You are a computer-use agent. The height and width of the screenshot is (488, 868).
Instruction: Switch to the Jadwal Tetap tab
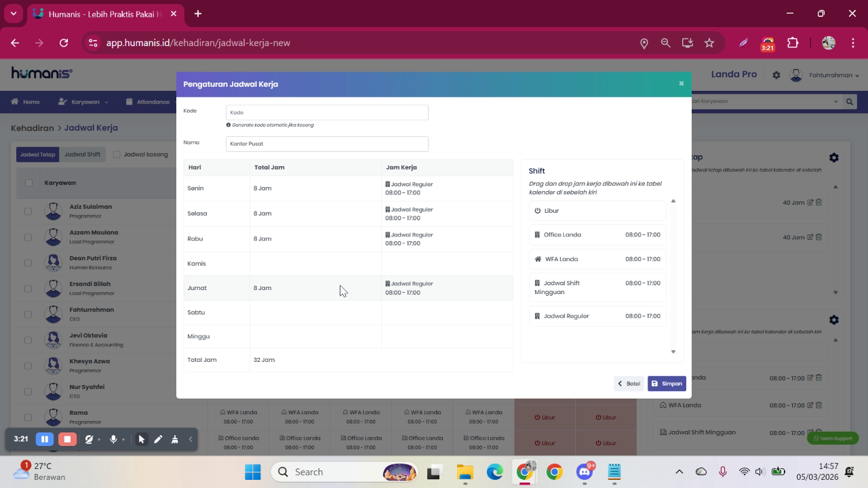click(38, 155)
